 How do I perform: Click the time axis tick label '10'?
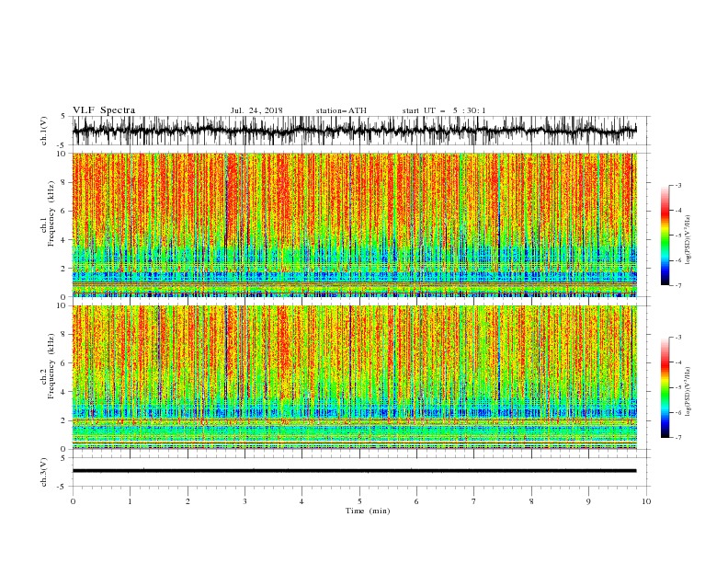coord(646,501)
